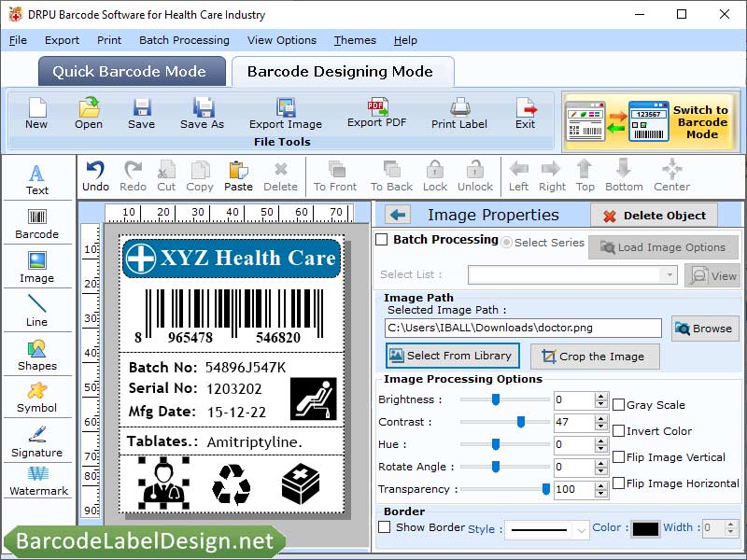Click the Delete Object button
The height and width of the screenshot is (560, 747).
[x=655, y=216]
